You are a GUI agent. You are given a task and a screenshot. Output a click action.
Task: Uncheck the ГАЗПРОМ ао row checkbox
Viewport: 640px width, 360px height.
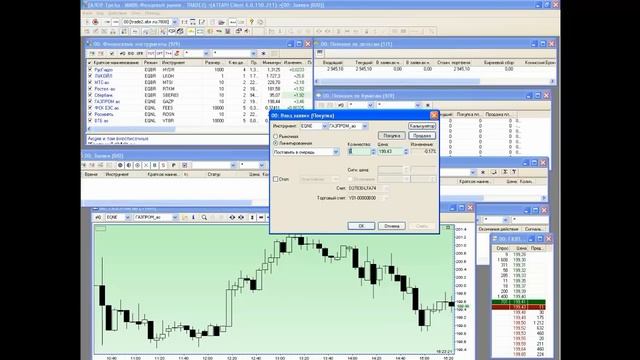(90, 101)
